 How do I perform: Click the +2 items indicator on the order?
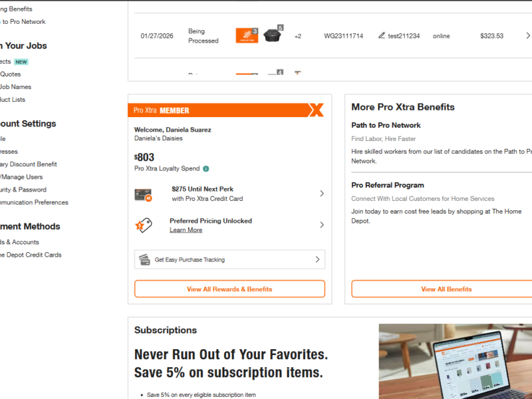pyautogui.click(x=297, y=36)
